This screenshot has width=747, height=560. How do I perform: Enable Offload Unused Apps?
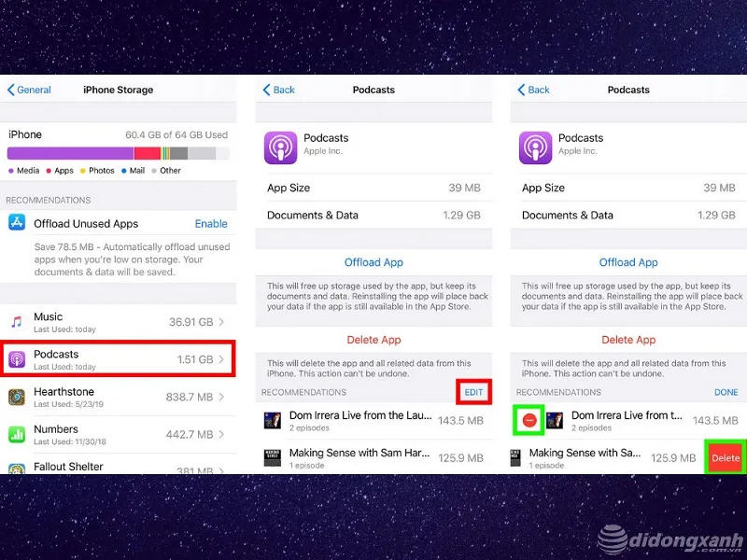tap(211, 224)
